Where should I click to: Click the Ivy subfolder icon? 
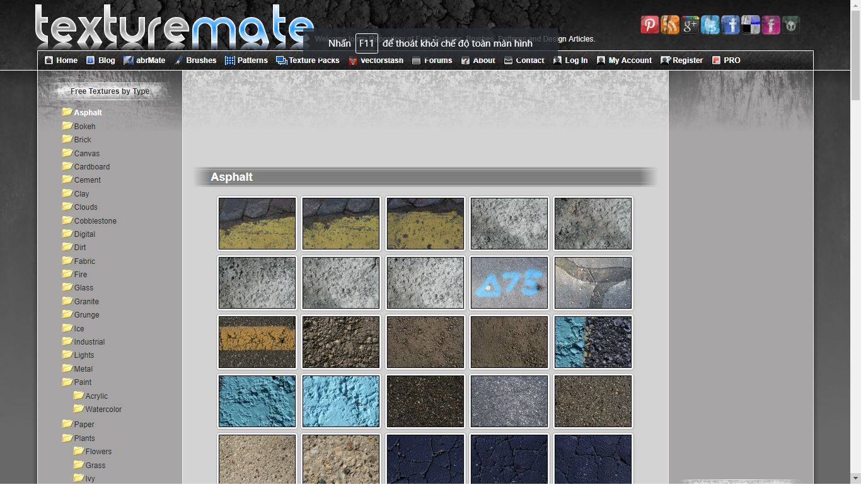(x=79, y=478)
